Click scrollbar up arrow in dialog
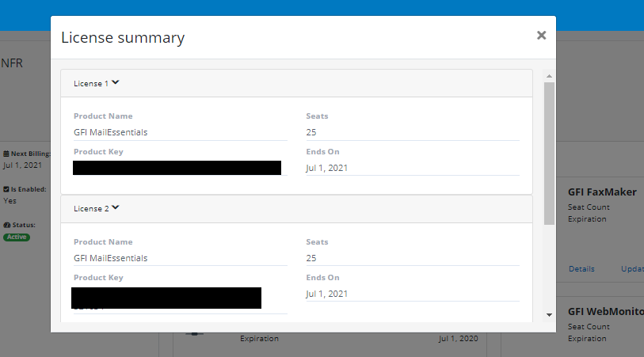 tap(549, 76)
